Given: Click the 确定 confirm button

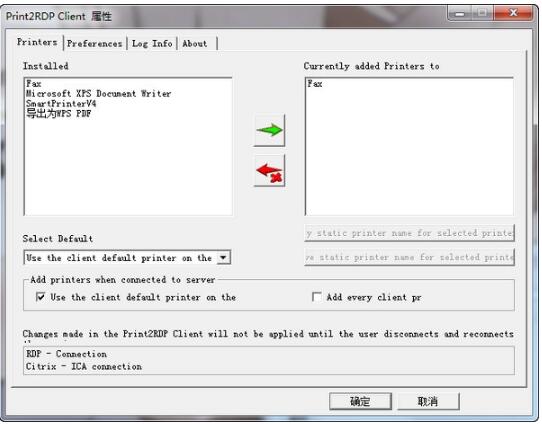Looking at the screenshot, I should (x=360, y=401).
